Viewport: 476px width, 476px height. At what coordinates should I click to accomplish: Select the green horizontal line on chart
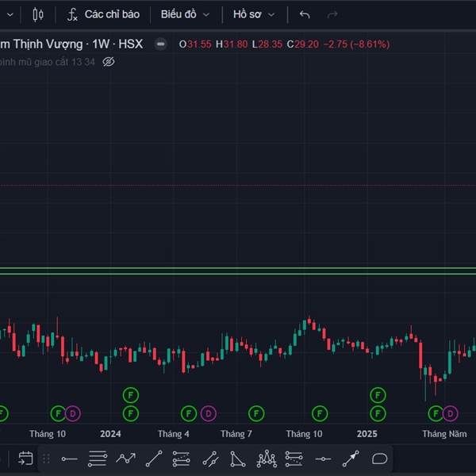point(238,271)
